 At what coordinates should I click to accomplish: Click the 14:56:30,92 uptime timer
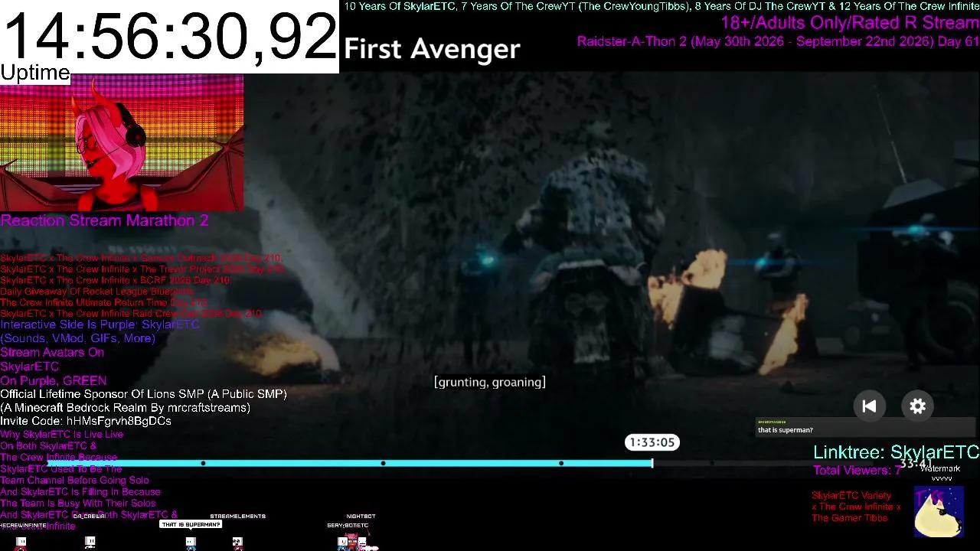(x=169, y=35)
